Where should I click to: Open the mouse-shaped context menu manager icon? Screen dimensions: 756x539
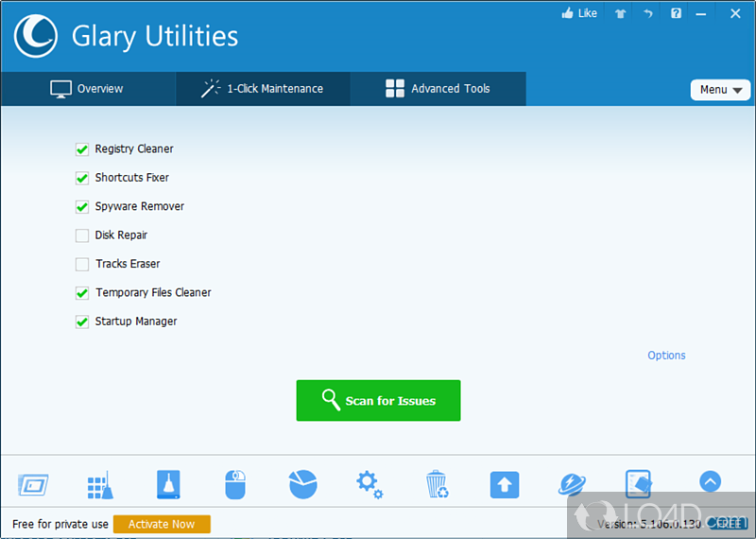tap(235, 484)
